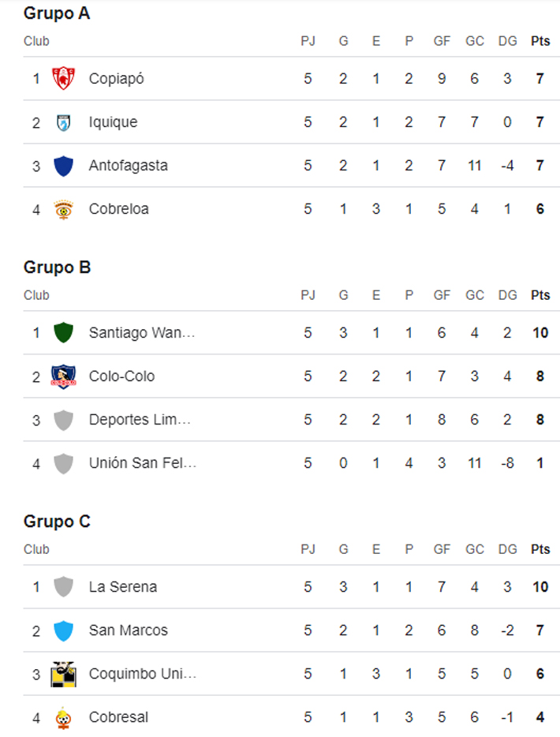Click the Antofagasta blue shield icon

tap(63, 166)
